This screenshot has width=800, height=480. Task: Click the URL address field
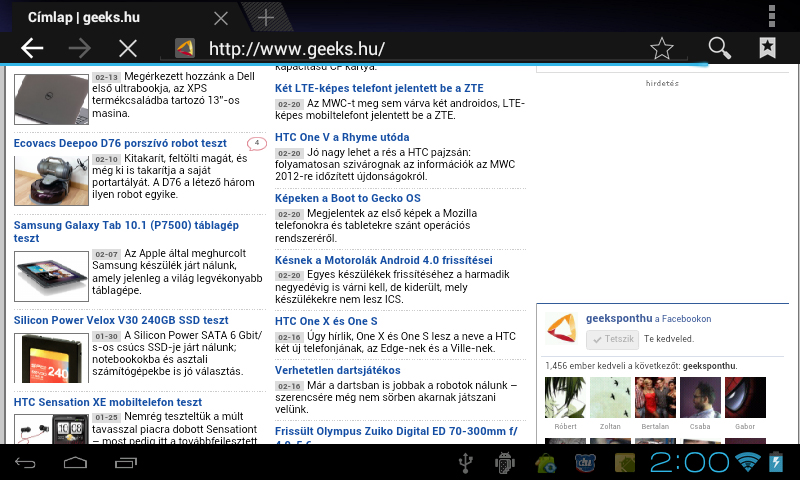pos(423,49)
